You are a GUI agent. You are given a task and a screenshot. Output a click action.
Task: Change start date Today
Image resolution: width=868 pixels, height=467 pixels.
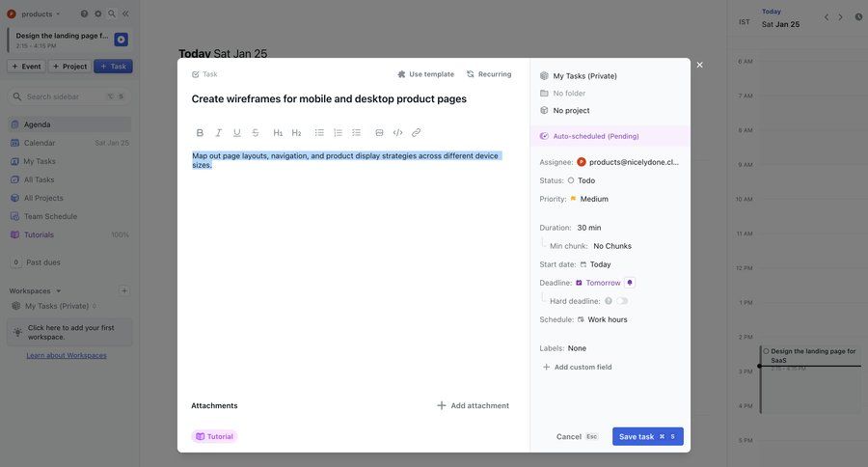tap(595, 264)
